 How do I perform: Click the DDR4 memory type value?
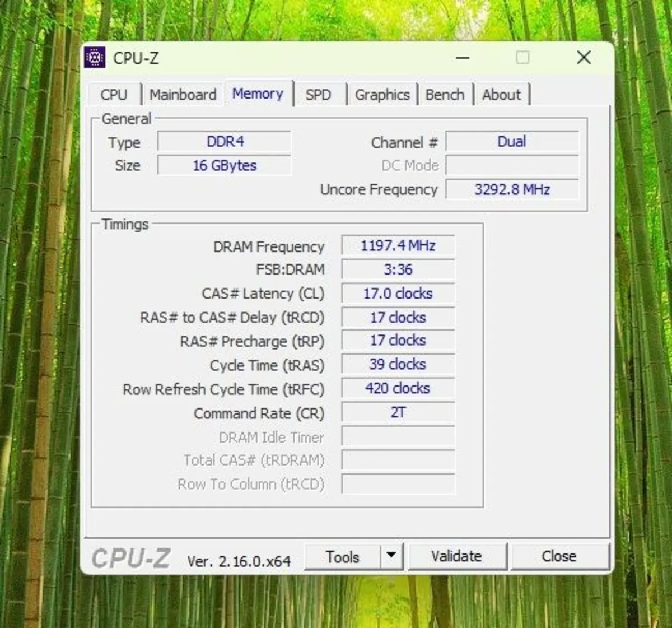[x=225, y=142]
